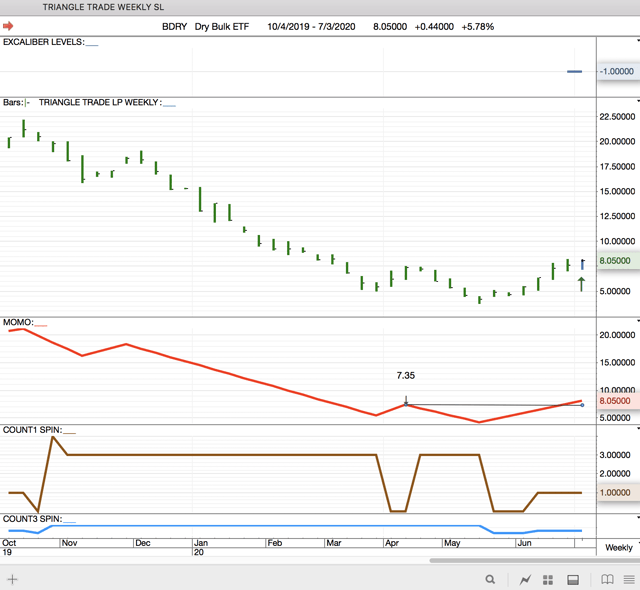Image resolution: width=640 pixels, height=590 pixels.
Task: Click the red swatch after MOMO
Action: [x=41, y=325]
